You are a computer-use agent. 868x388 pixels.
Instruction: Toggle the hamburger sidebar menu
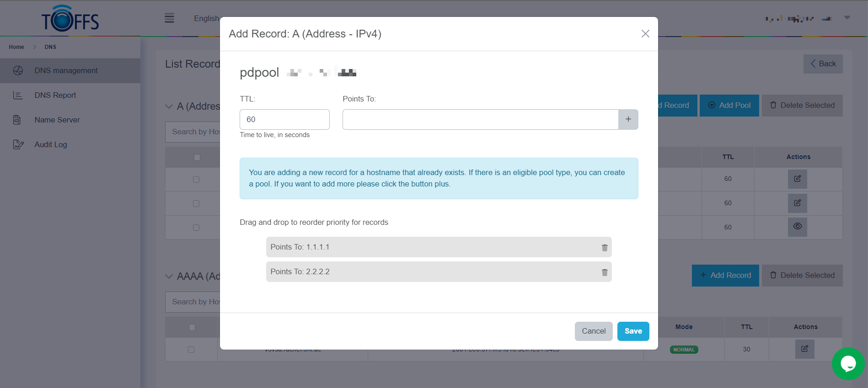click(169, 18)
